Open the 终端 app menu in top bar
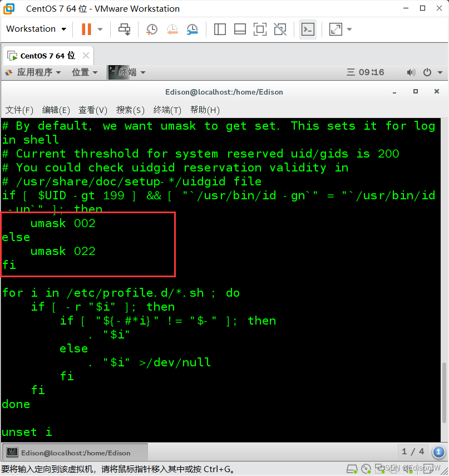This screenshot has height=476, width=449. 127,72
